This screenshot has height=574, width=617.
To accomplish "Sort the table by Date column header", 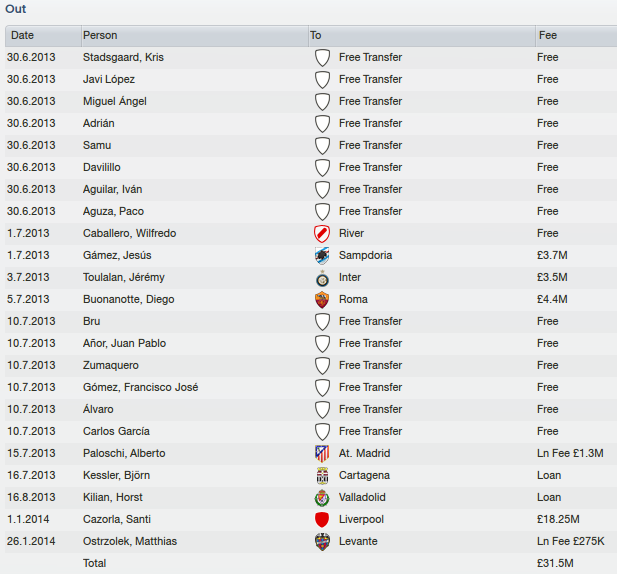I will (43, 36).
